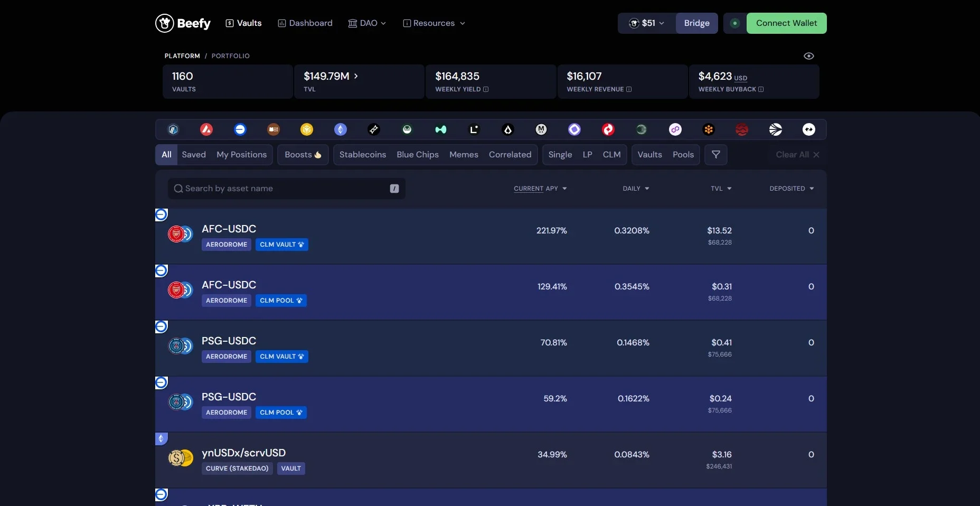
Task: Toggle the Boosts filter
Action: pos(303,155)
